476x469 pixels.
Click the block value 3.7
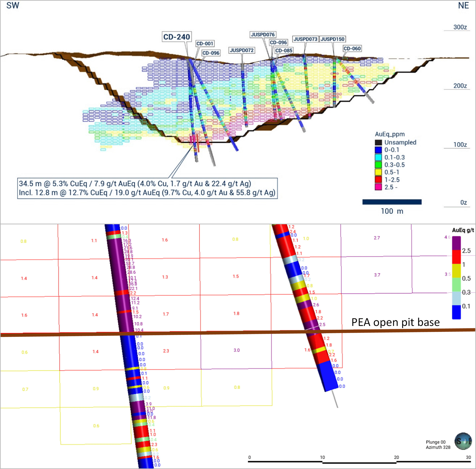point(377,275)
